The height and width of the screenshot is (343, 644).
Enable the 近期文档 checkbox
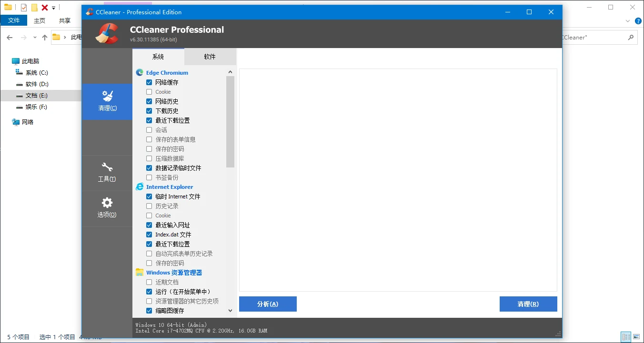(x=149, y=282)
